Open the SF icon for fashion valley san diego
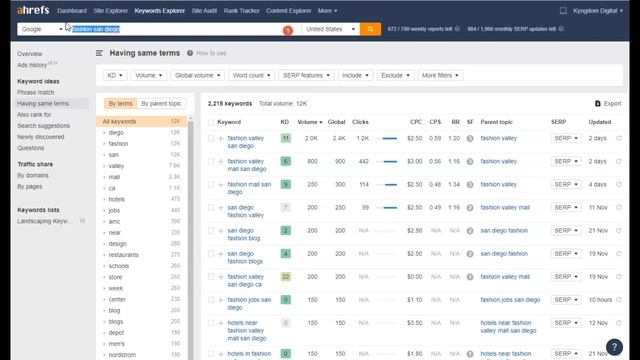640x360 pixels. tap(470, 138)
